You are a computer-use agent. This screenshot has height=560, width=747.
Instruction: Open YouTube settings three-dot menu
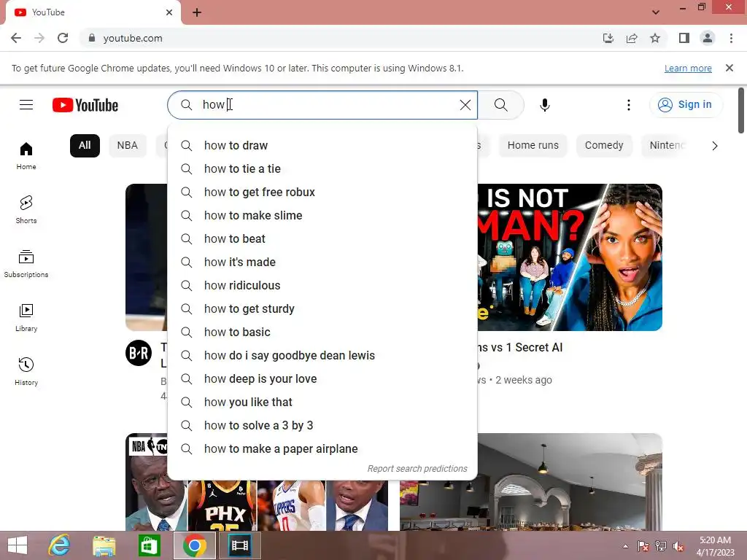pos(628,105)
